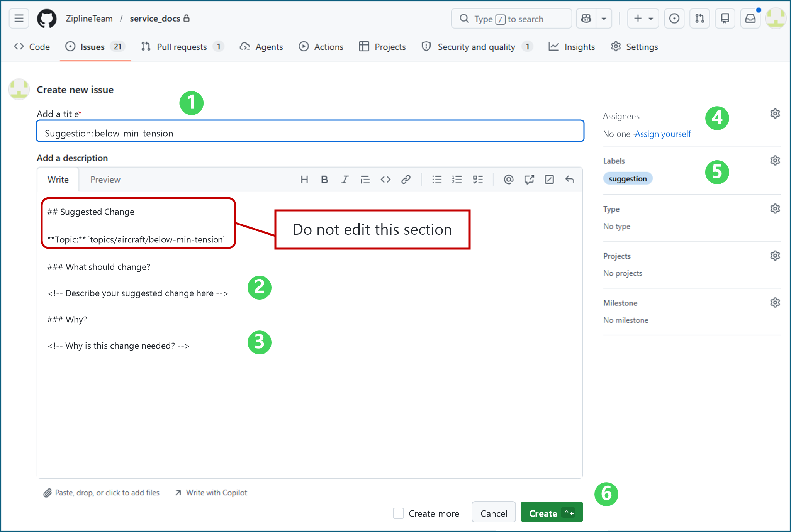Open the Milestone gear settings
Screen dimensions: 791x532
775,302
